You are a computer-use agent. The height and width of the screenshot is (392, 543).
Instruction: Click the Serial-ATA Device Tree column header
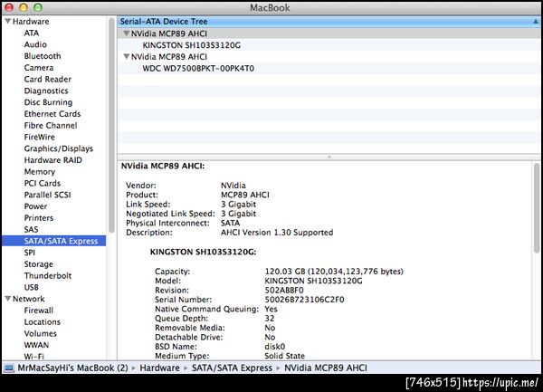pos(329,22)
